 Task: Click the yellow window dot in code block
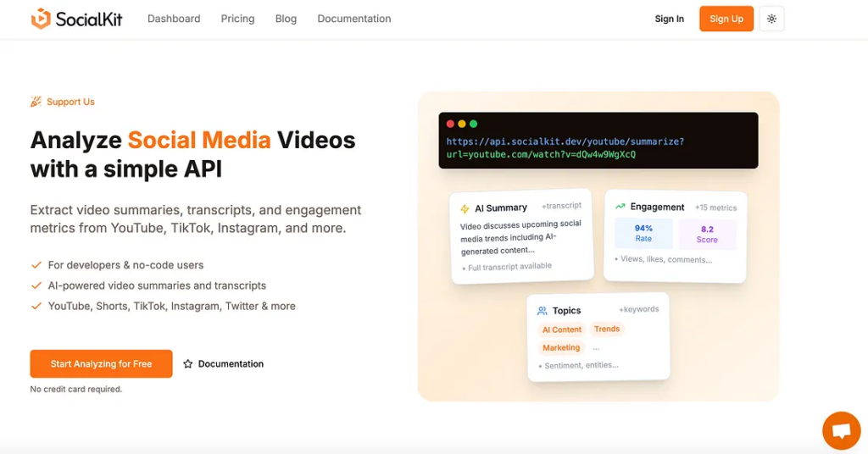click(x=462, y=124)
